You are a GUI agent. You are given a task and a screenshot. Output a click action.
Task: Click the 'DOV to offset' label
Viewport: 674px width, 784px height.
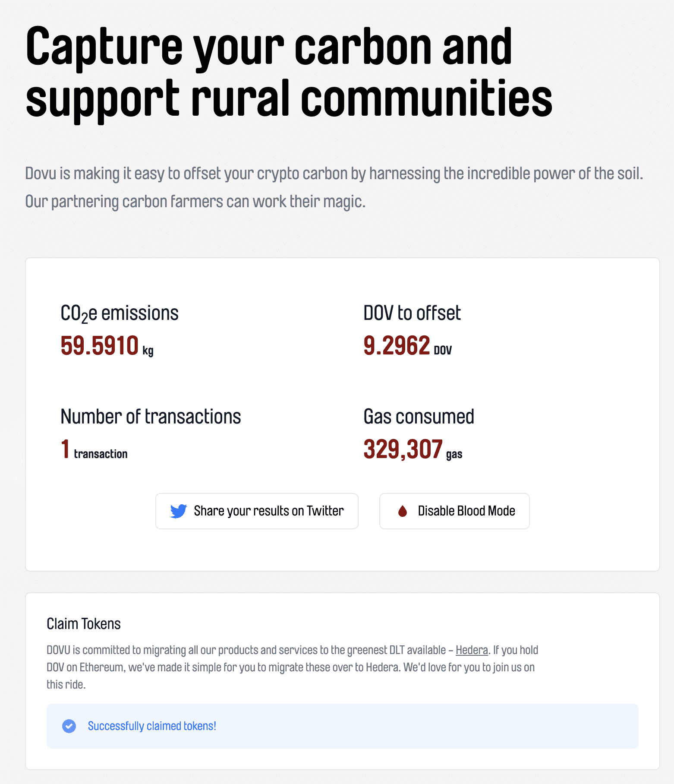click(x=412, y=313)
